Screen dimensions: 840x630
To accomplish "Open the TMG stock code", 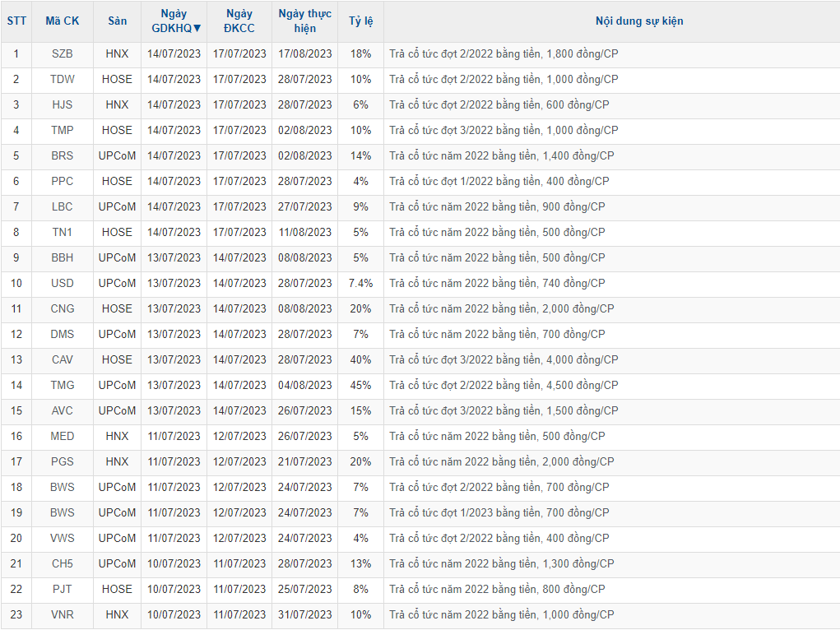I will [x=62, y=385].
